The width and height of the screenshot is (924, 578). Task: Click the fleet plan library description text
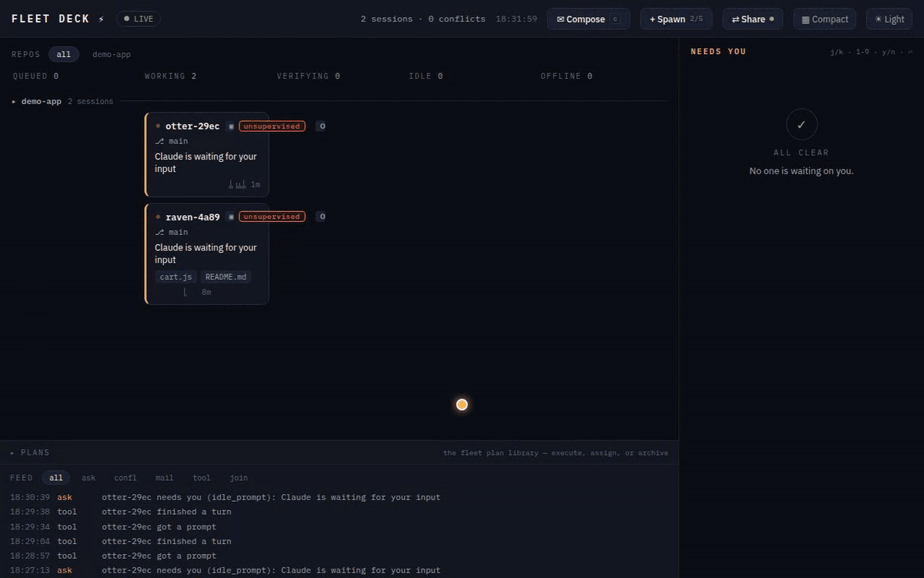[x=556, y=453]
